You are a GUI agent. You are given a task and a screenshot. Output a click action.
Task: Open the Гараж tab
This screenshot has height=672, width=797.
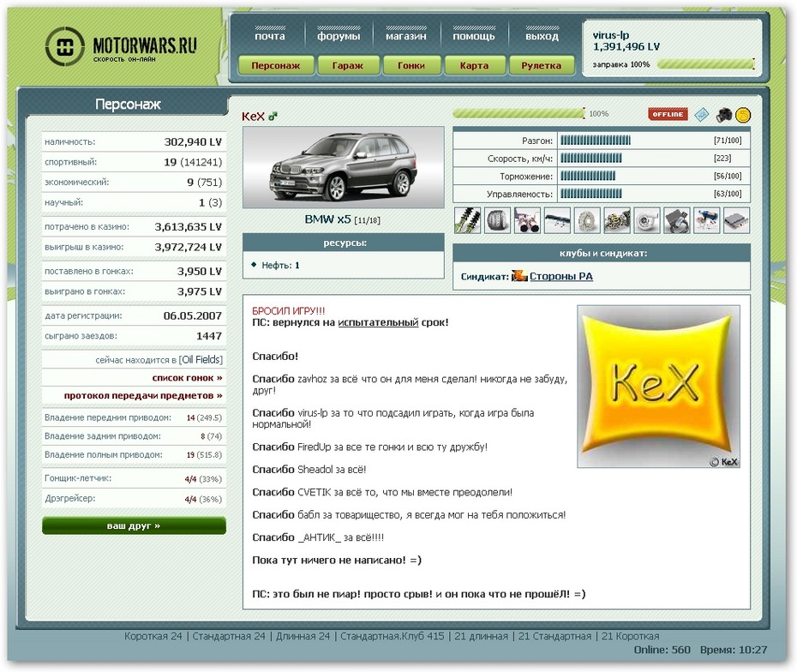pyautogui.click(x=348, y=65)
